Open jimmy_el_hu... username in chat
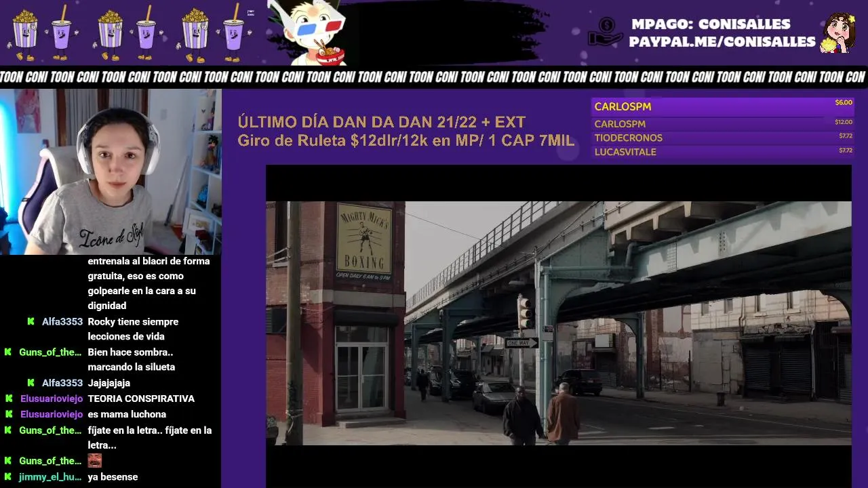The image size is (868, 488). pyautogui.click(x=50, y=477)
